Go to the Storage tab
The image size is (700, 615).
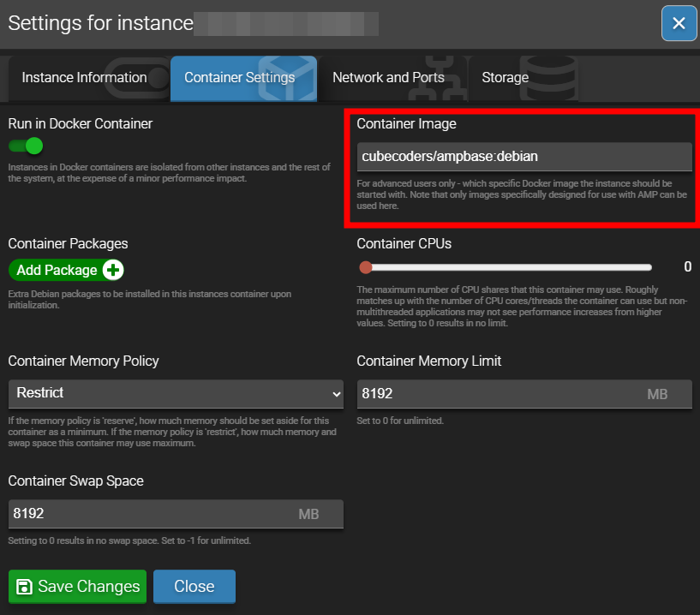coord(505,78)
